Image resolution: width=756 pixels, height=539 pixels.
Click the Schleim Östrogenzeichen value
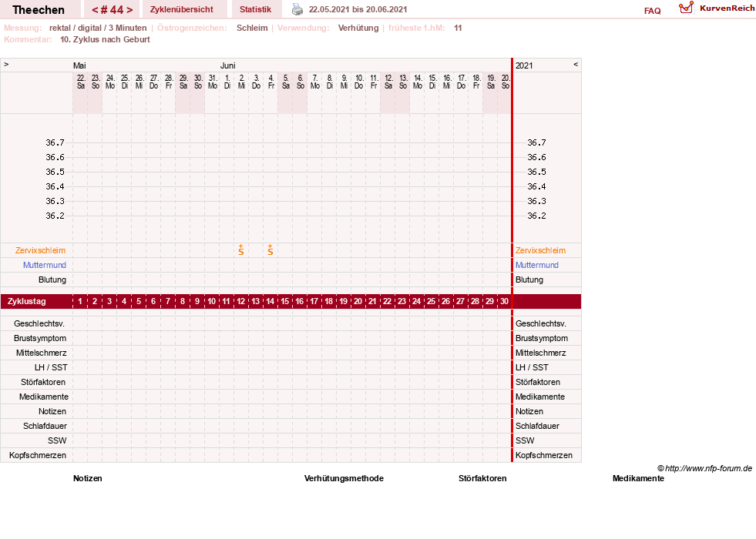click(252, 28)
